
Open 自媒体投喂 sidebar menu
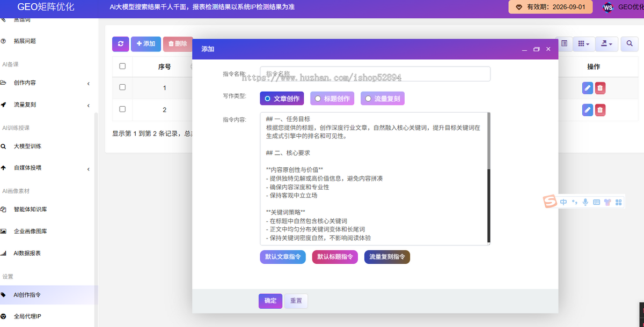[27, 168]
